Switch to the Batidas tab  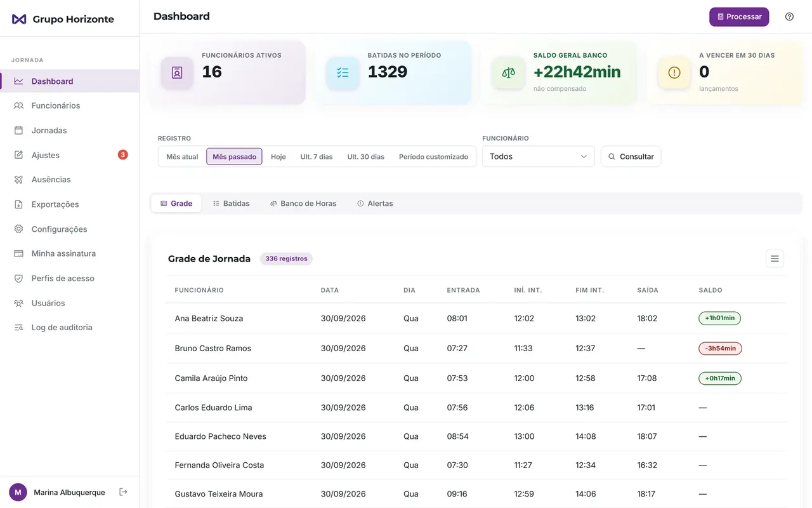(231, 203)
